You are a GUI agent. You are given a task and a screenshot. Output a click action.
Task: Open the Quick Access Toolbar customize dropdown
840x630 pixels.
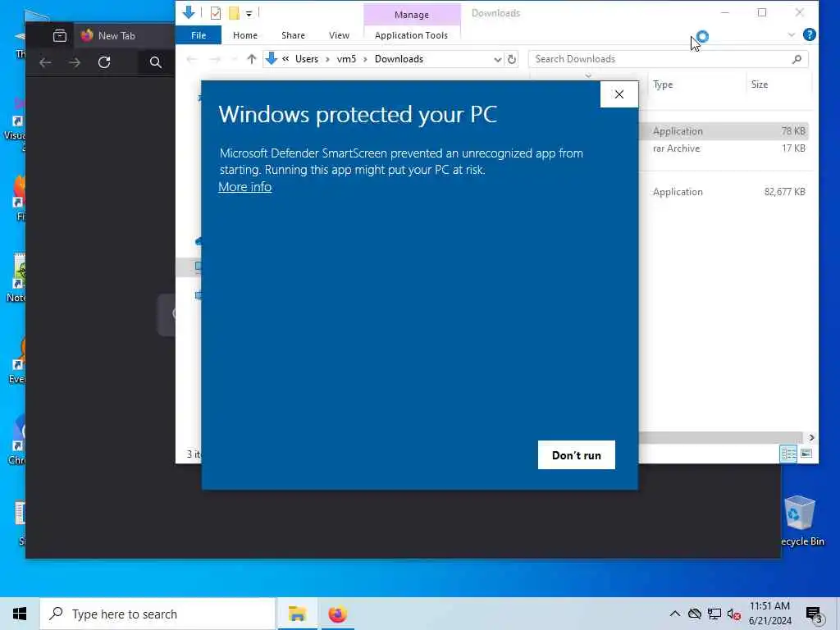249,13
